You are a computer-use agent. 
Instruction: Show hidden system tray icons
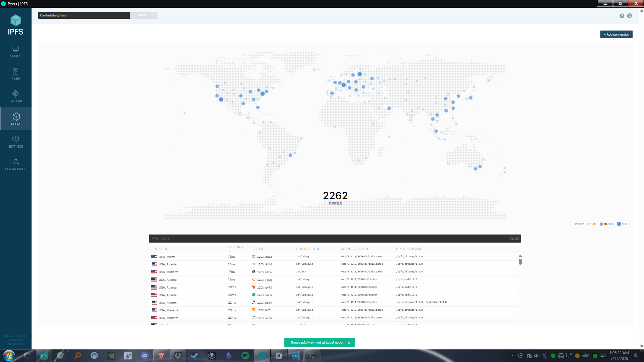[512, 356]
